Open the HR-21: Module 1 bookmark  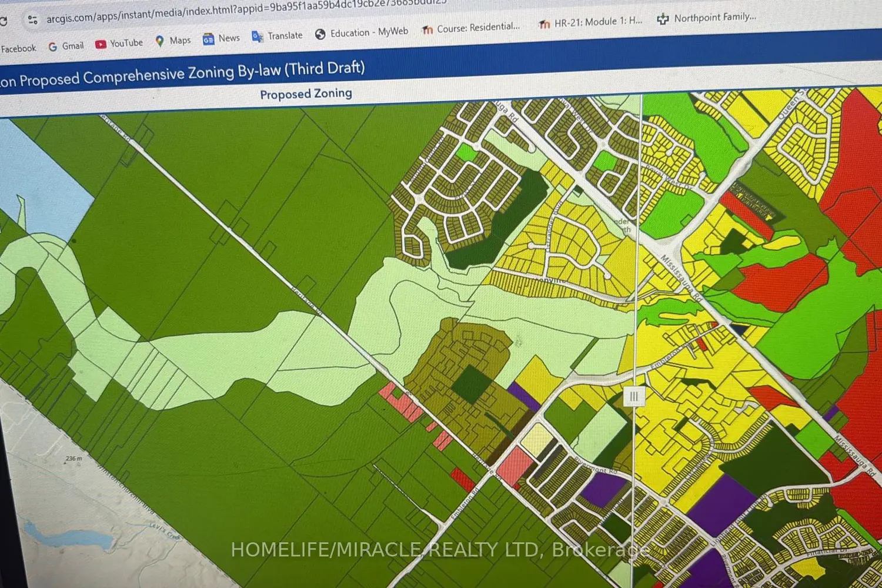tap(591, 22)
